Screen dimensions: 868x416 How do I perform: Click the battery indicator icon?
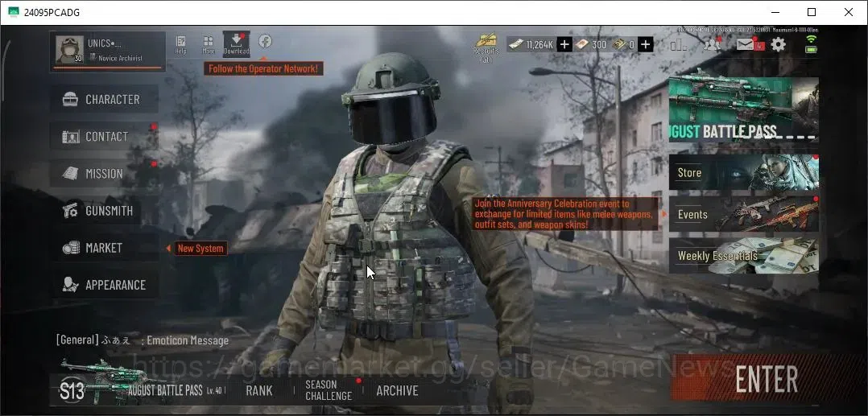click(x=812, y=48)
